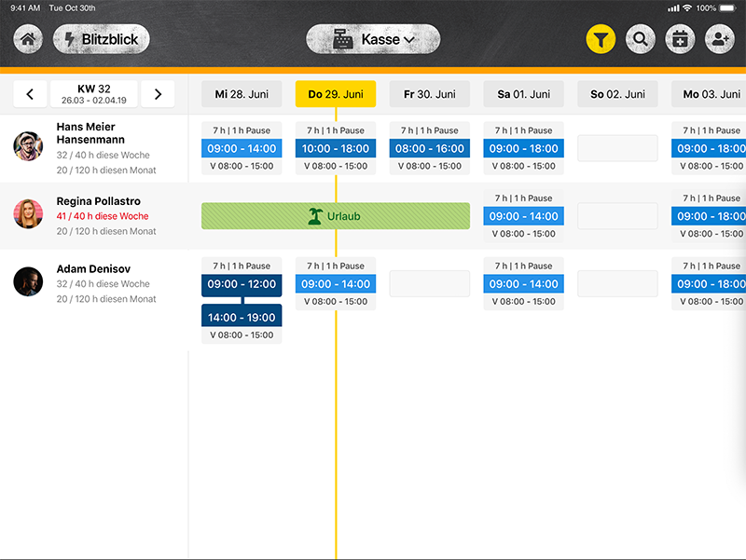Image resolution: width=746 pixels, height=560 pixels.
Task: Open Regina Pollastro's profile picture
Action: [x=29, y=214]
